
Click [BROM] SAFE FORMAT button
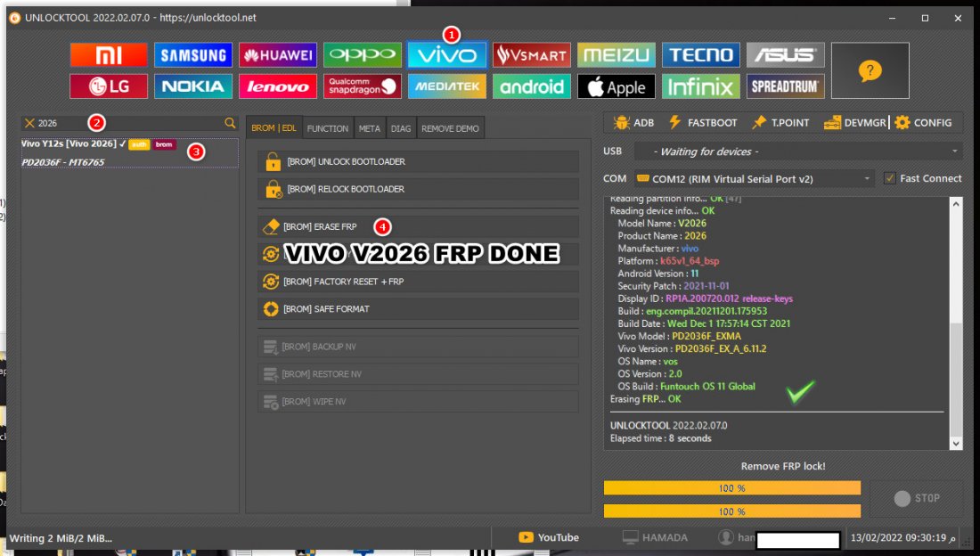(418, 309)
